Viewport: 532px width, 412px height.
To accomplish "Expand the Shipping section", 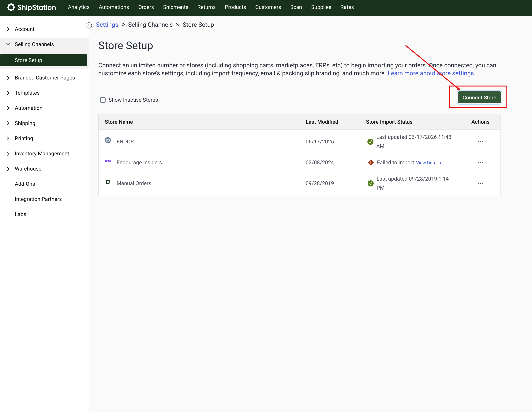I will (8, 123).
